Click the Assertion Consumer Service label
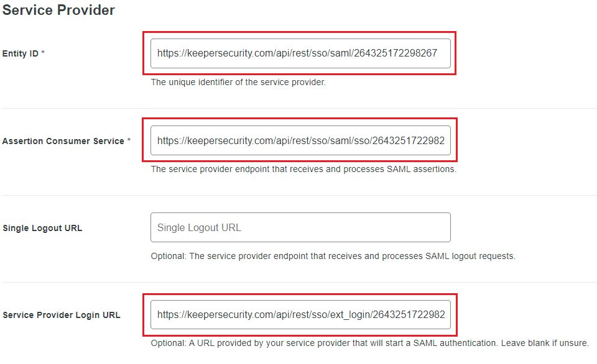Viewport: 597px width, 364px height. tap(63, 141)
